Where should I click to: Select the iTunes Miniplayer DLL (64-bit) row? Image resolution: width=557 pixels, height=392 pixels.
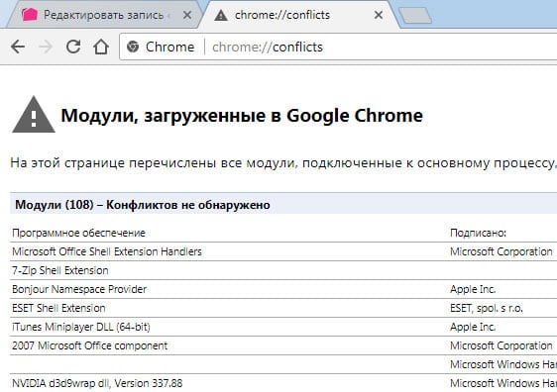283,327
